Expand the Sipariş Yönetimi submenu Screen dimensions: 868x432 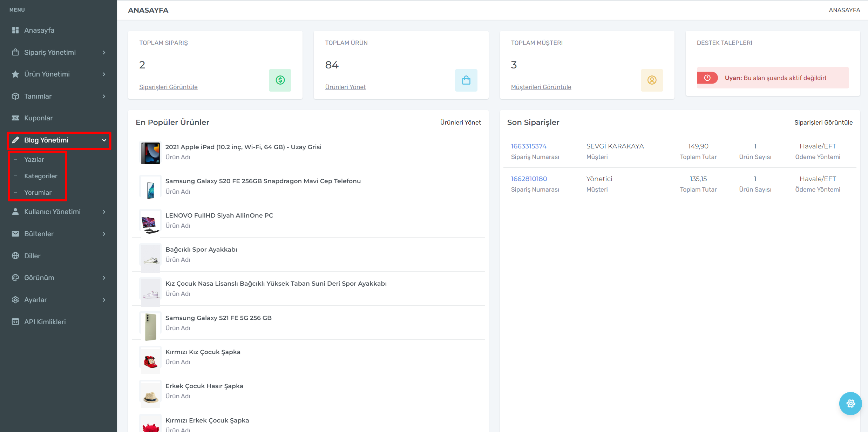click(104, 52)
